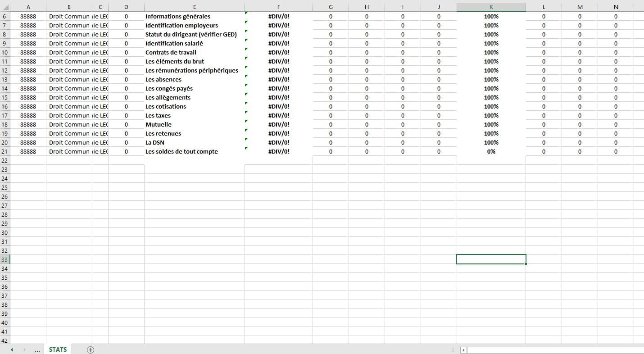Click the Select All corner triangle
Viewport: 644px width, 354px height.
5,7
